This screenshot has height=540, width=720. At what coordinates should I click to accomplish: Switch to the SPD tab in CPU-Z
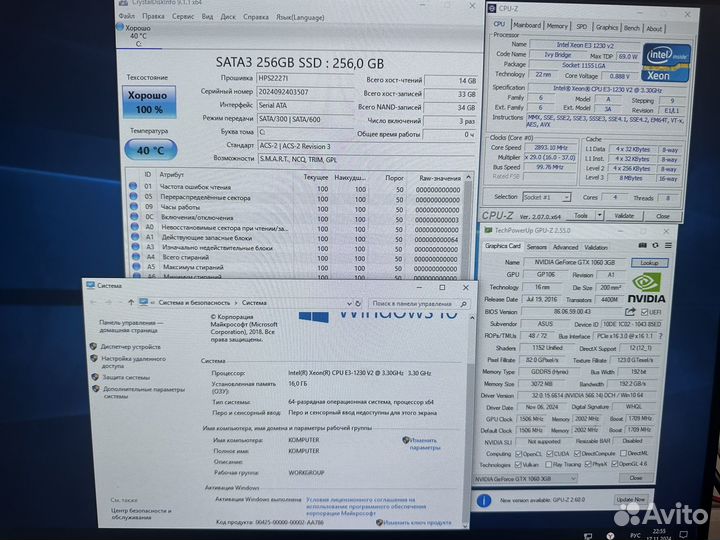pos(581,27)
